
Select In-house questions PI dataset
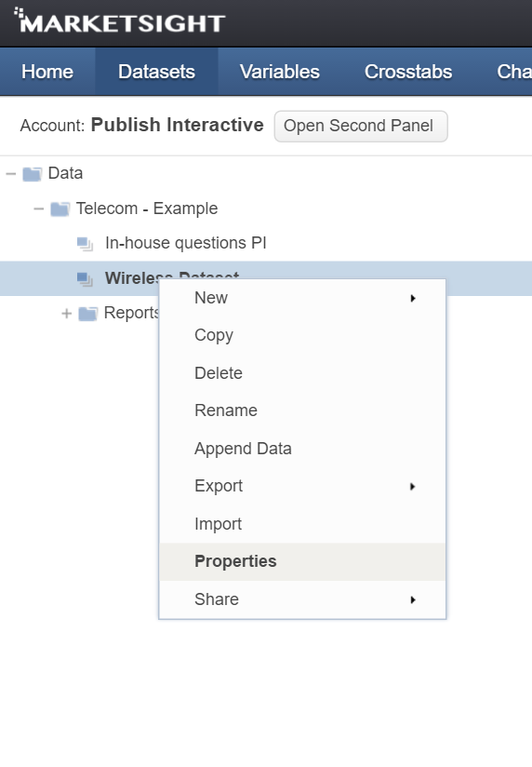[x=186, y=244]
